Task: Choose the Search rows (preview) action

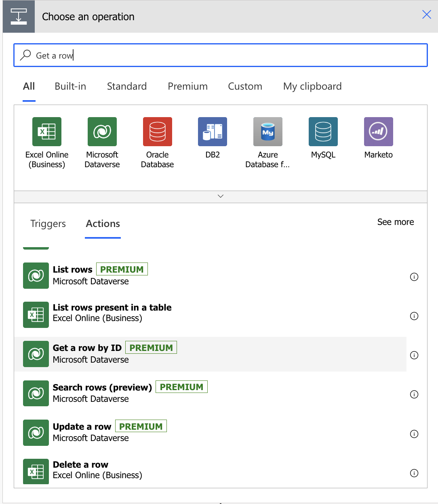Action: point(210,393)
